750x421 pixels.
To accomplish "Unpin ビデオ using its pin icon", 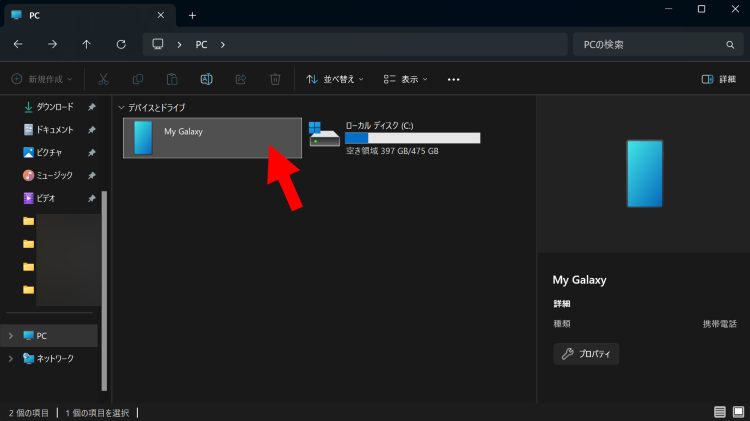I will [x=91, y=198].
